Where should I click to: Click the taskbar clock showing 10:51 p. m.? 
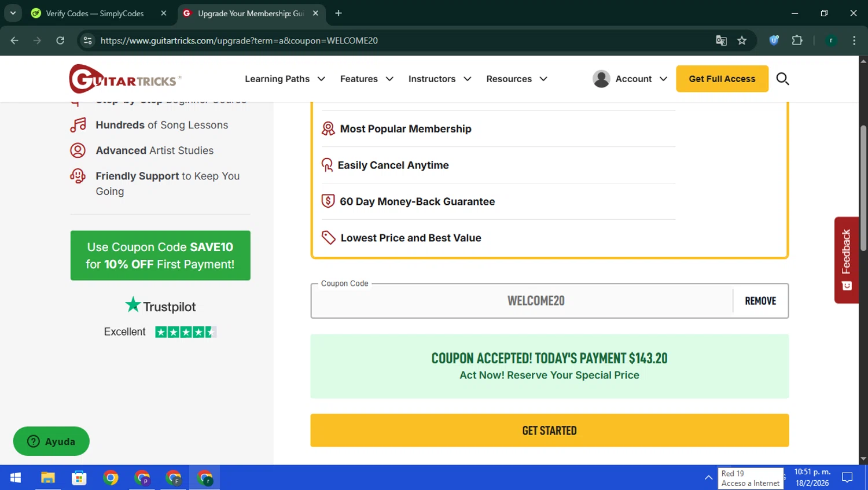click(812, 478)
